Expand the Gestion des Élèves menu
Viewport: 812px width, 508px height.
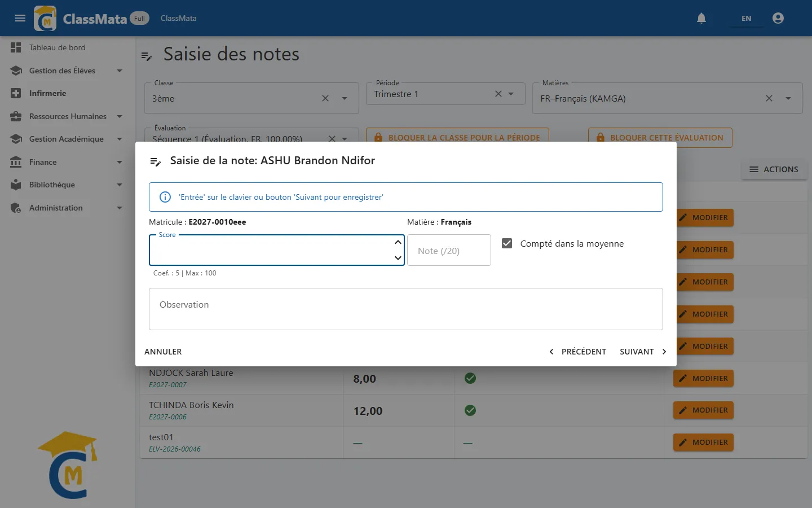tap(67, 71)
